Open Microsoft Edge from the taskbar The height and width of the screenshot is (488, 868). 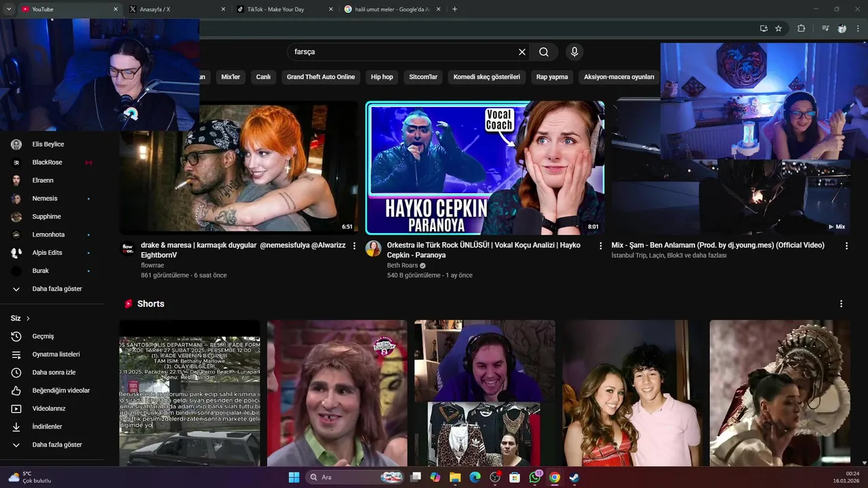coord(475,477)
